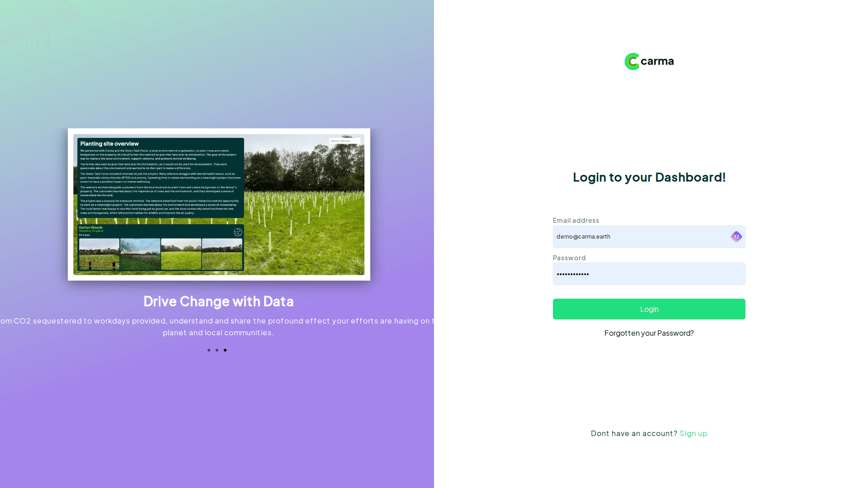Click the password manager icon in email field
Image resolution: width=868 pixels, height=488 pixels.
coord(736,237)
